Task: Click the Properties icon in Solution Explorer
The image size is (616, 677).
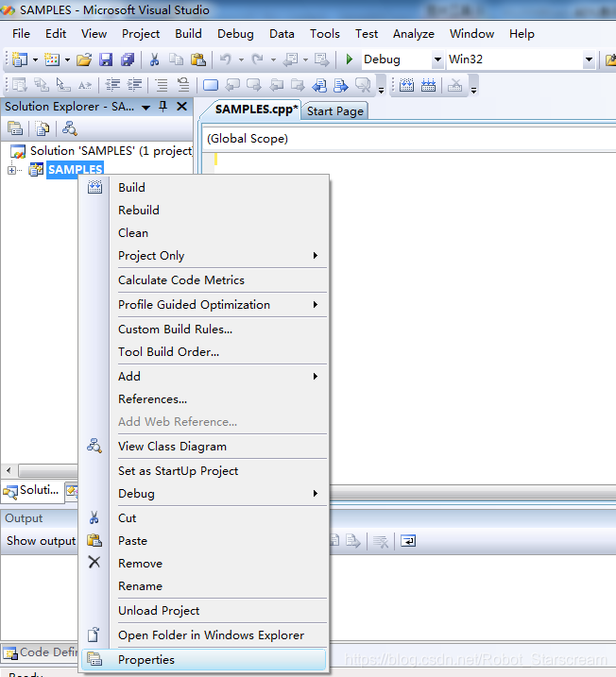Action: pos(15,128)
